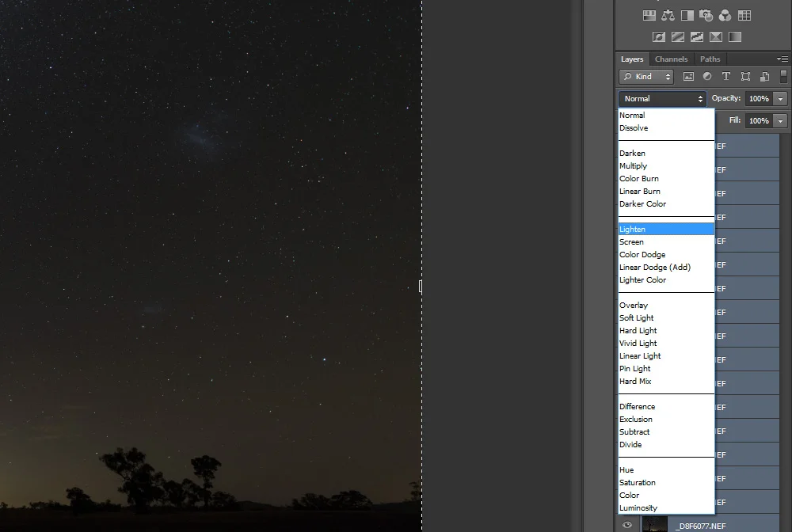The width and height of the screenshot is (792, 532).
Task: Choose Color blend mode at list bottom
Action: click(666, 495)
